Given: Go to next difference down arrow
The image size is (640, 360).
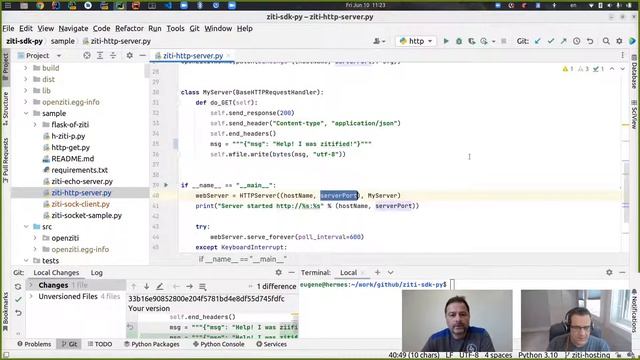Looking at the screenshot, I should point(146,287).
